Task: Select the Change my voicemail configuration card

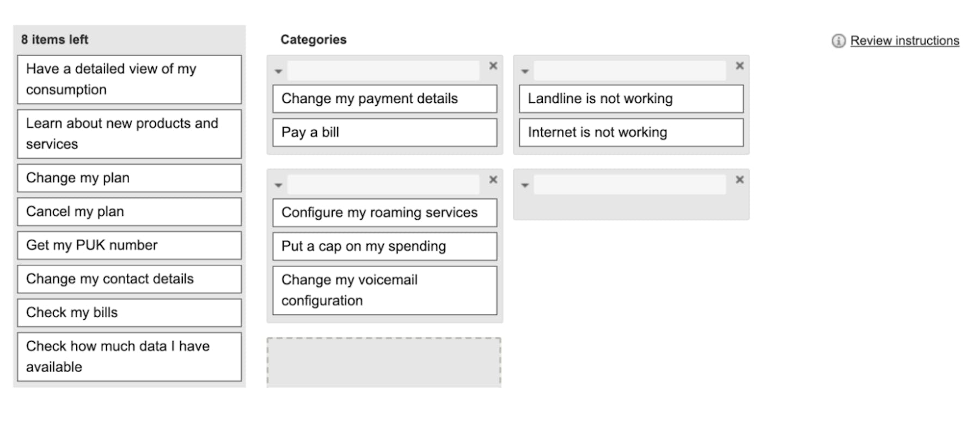Action: pos(385,290)
